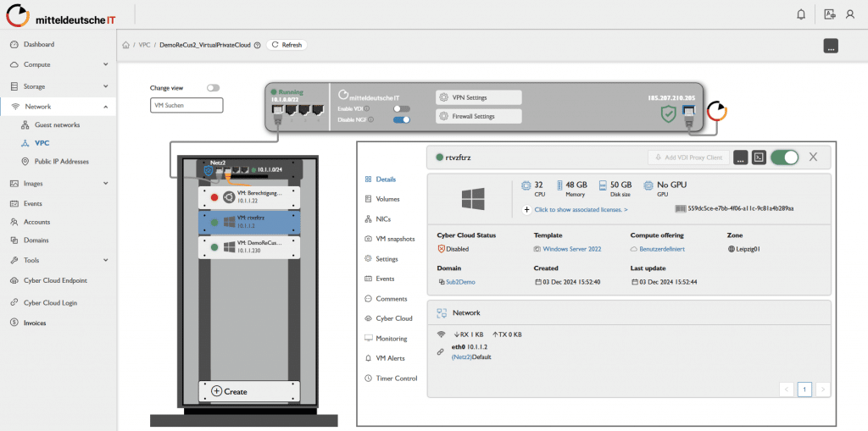Open Guest networks in the sidebar
Screen dimensions: 868x431
click(x=58, y=125)
